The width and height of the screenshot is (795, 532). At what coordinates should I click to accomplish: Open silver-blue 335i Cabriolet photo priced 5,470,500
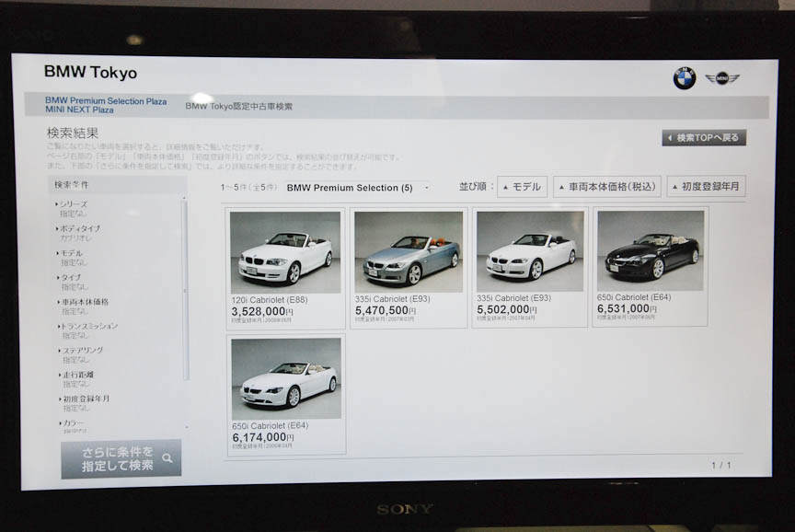[409, 251]
